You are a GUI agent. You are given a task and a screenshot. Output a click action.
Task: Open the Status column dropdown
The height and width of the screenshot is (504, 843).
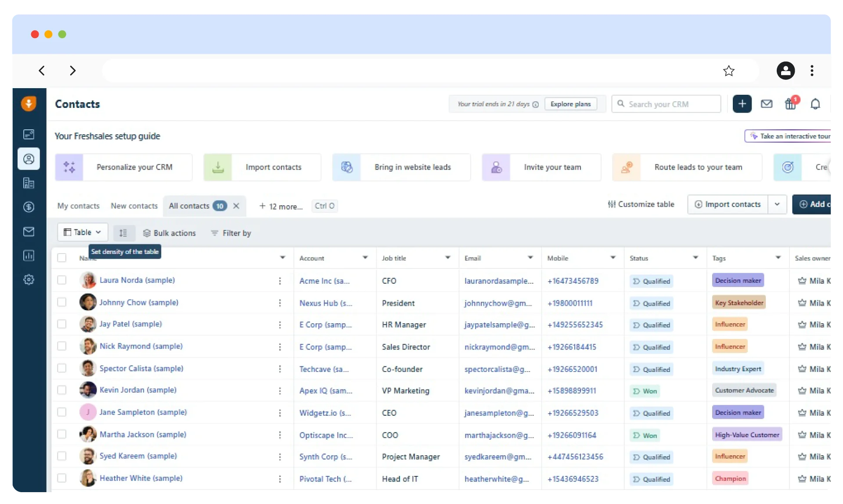point(696,258)
